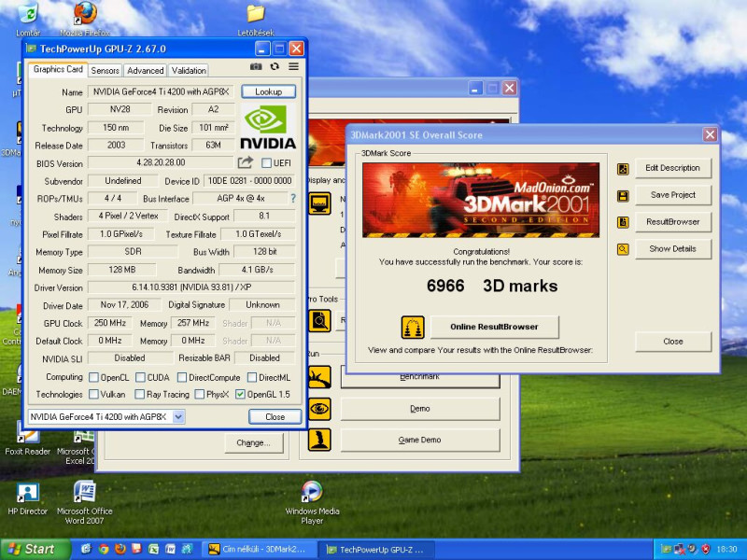Screen dimensions: 747x560
Task: Toggle the CUDA checkbox
Action: 140,378
